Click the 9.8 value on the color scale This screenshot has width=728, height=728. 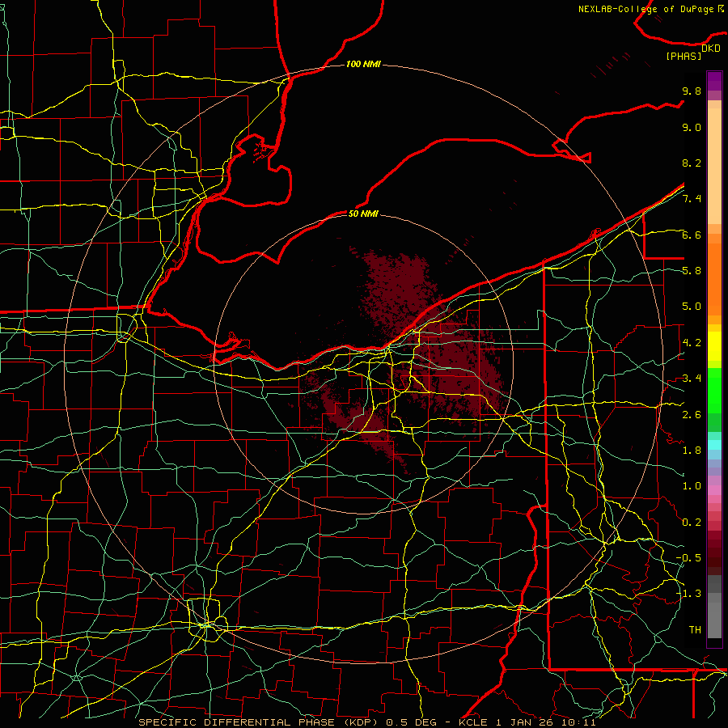coord(692,91)
